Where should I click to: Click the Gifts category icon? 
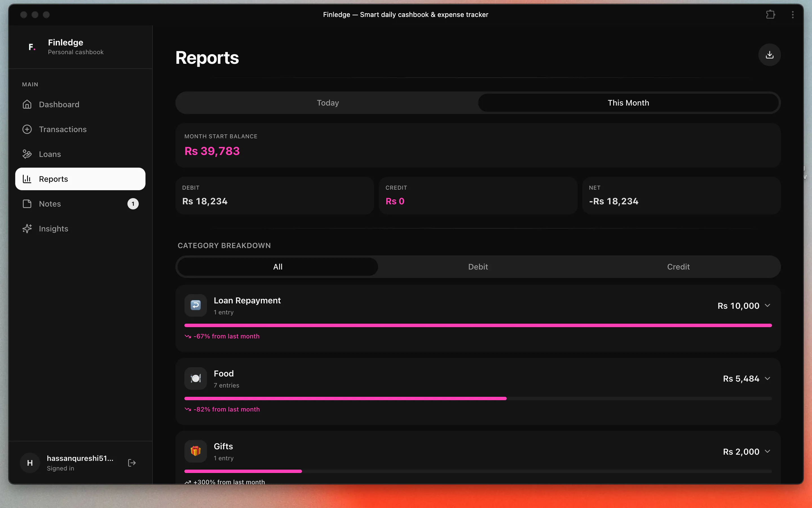[x=196, y=451]
